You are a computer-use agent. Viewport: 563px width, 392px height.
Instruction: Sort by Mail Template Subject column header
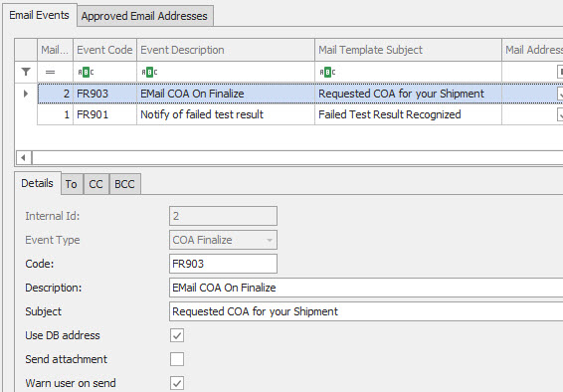[x=408, y=50]
